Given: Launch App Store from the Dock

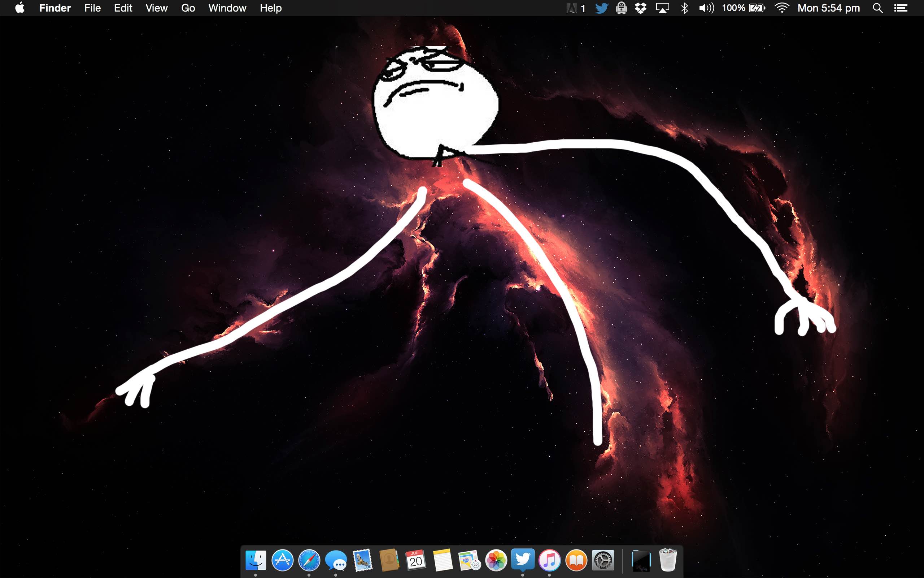Looking at the screenshot, I should [282, 560].
